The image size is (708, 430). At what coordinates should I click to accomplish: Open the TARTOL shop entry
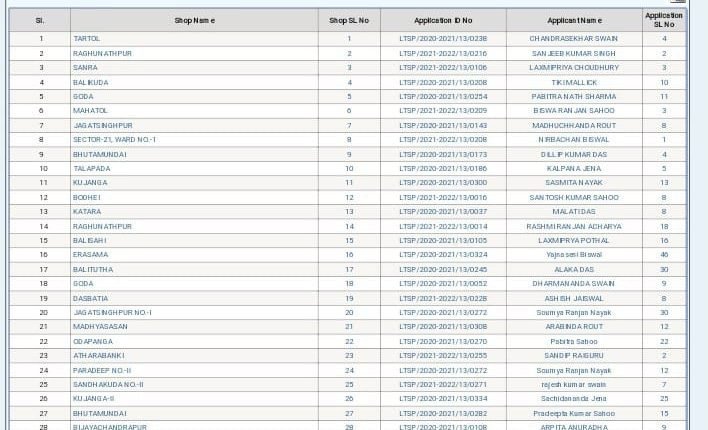(x=87, y=39)
